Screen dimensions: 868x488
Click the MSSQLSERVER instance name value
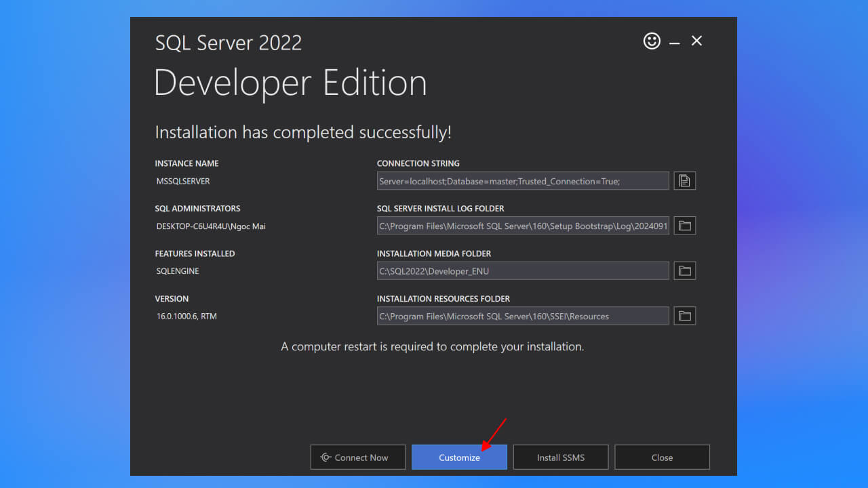coord(183,182)
